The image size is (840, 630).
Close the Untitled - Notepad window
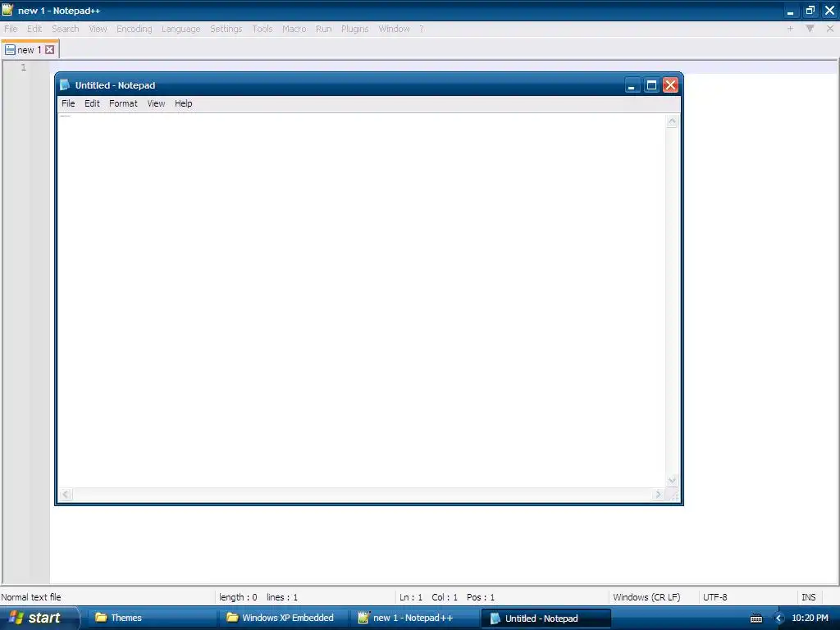(671, 85)
